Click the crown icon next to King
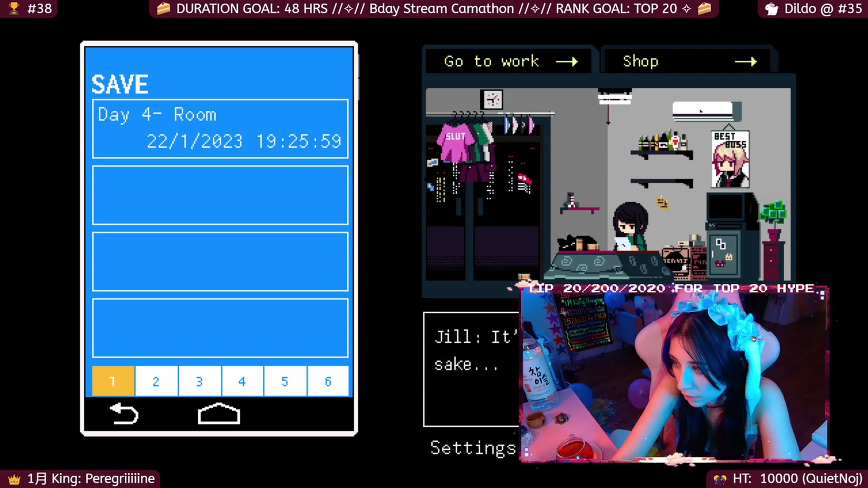This screenshot has height=488, width=868. 14,479
